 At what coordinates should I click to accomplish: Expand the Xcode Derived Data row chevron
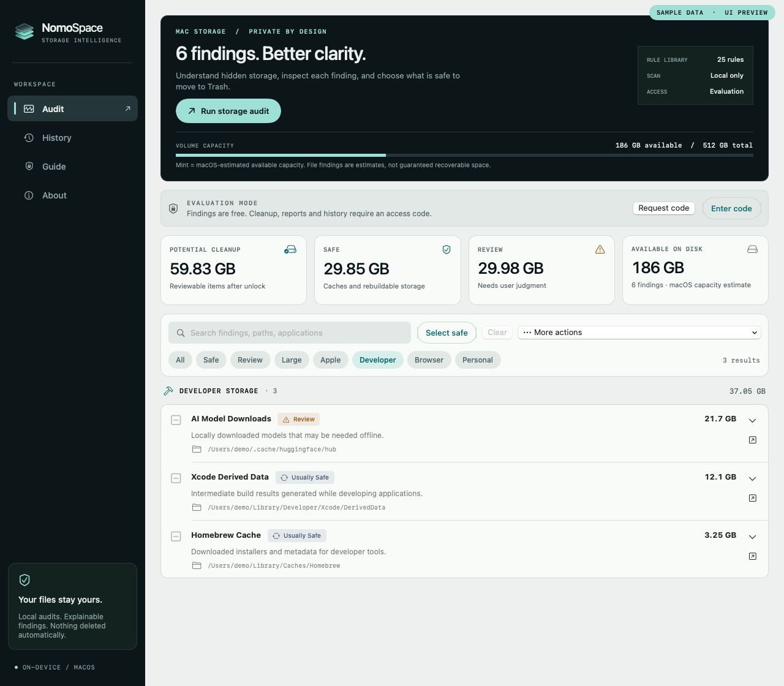click(x=753, y=478)
